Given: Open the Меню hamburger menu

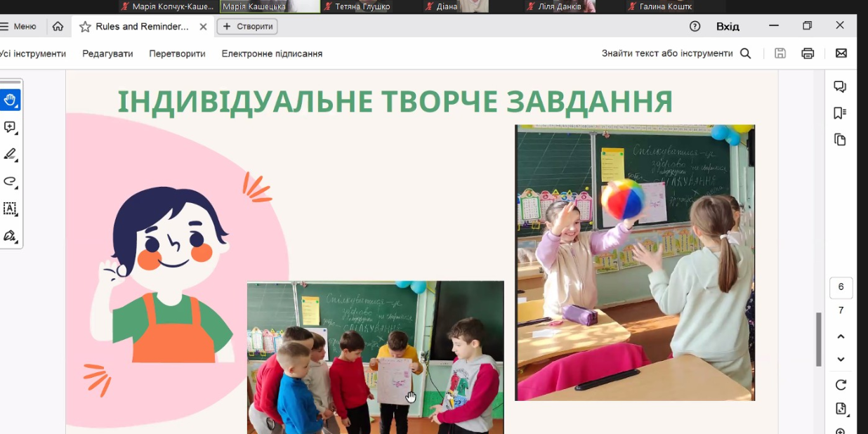Looking at the screenshot, I should click(x=18, y=27).
